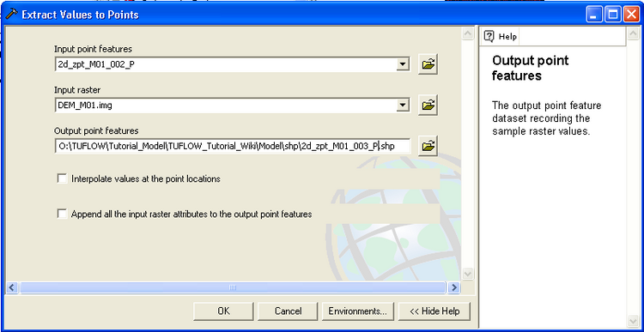
Task: Click the 'Input raster' label
Action: (x=77, y=89)
